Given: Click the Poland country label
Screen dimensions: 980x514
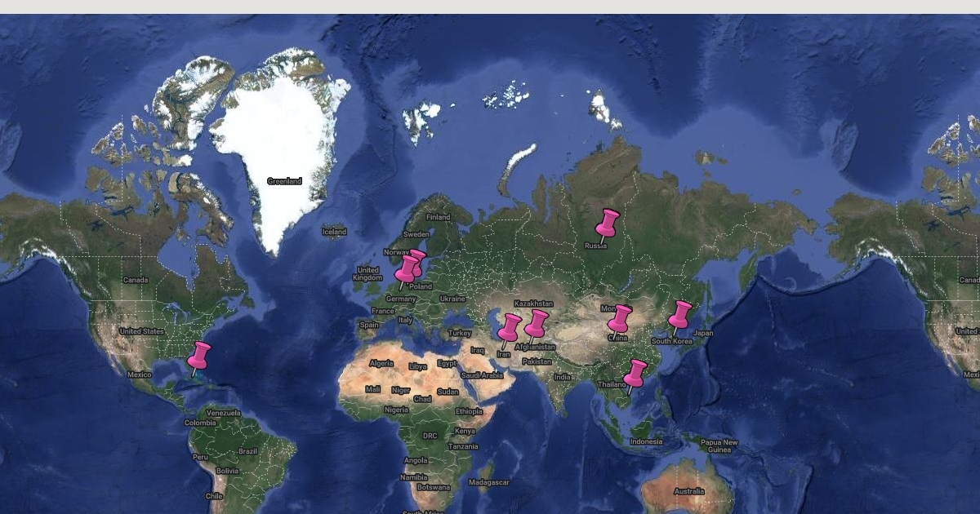Looking at the screenshot, I should [421, 287].
